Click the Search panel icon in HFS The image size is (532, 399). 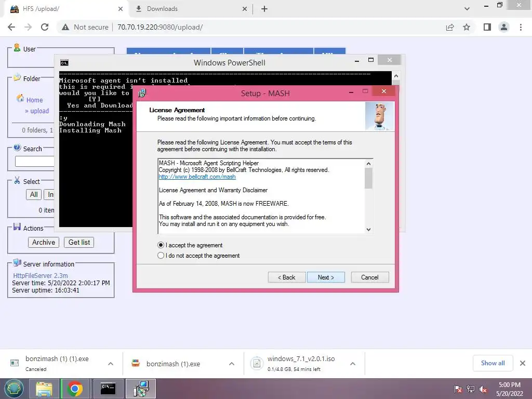pos(17,148)
